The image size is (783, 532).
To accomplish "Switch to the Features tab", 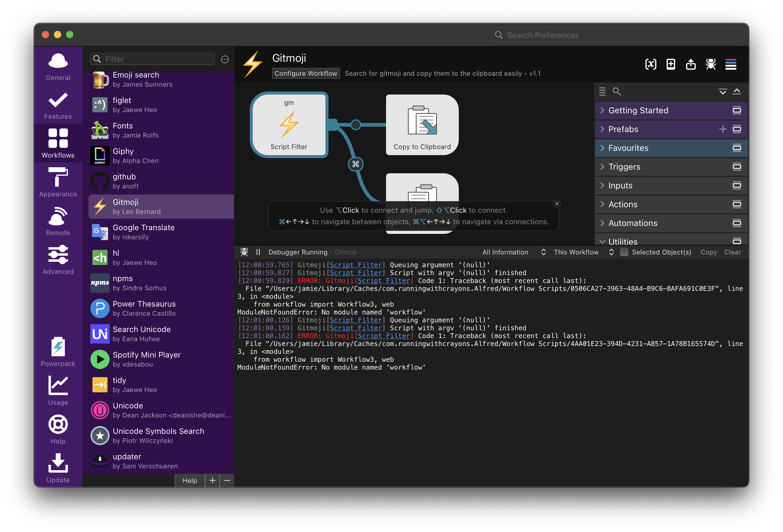I will coord(58,105).
